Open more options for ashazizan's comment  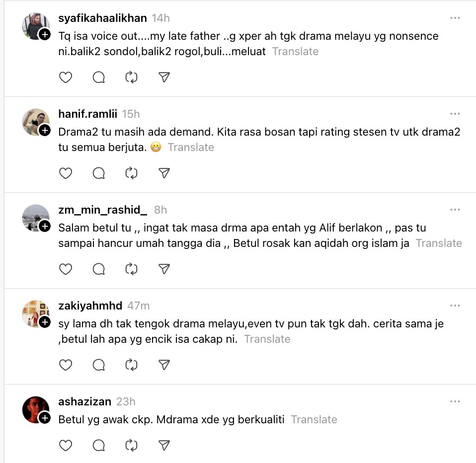point(455,401)
